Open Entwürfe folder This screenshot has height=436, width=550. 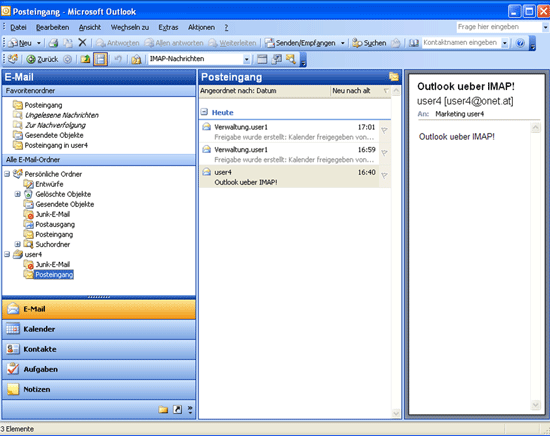(49, 184)
